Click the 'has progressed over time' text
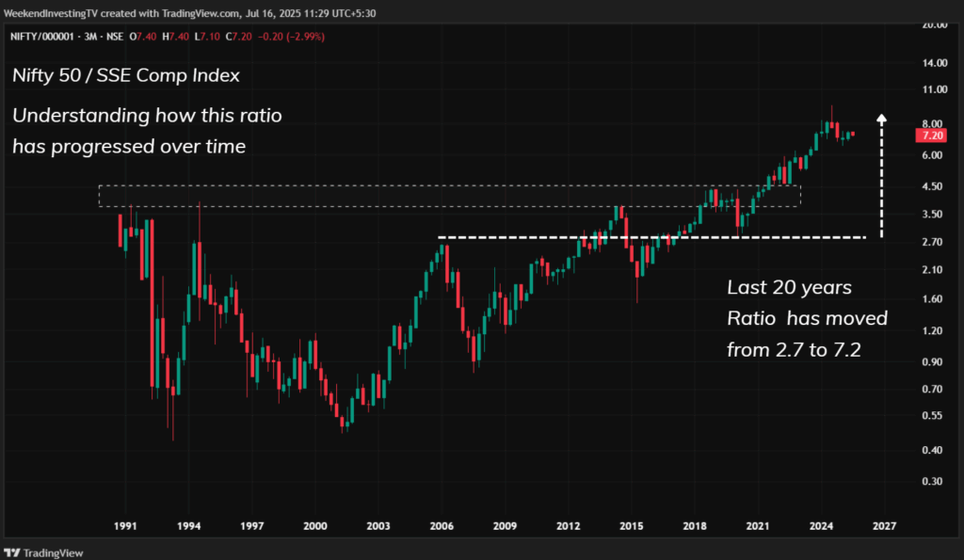Screen dimensions: 964x560 click(x=129, y=146)
